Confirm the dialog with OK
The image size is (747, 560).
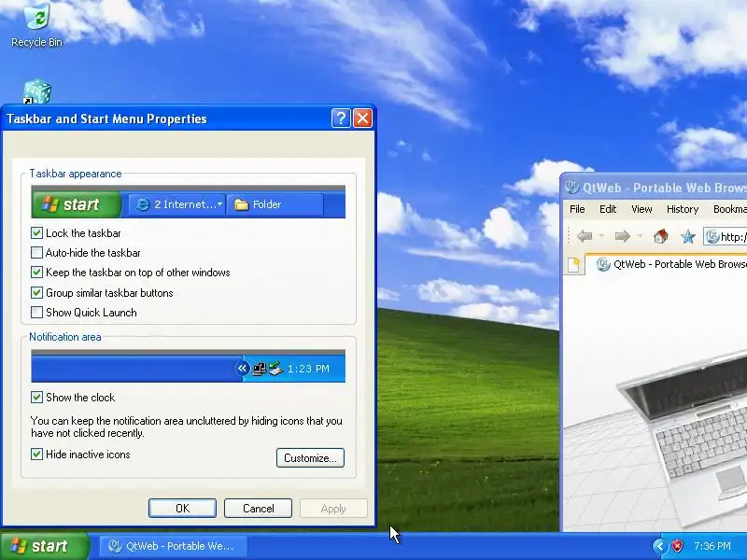coord(182,509)
